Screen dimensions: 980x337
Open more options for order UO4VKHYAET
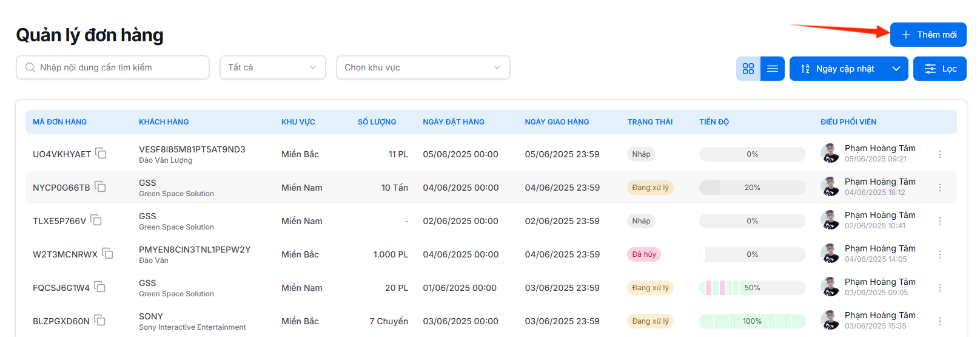940,154
